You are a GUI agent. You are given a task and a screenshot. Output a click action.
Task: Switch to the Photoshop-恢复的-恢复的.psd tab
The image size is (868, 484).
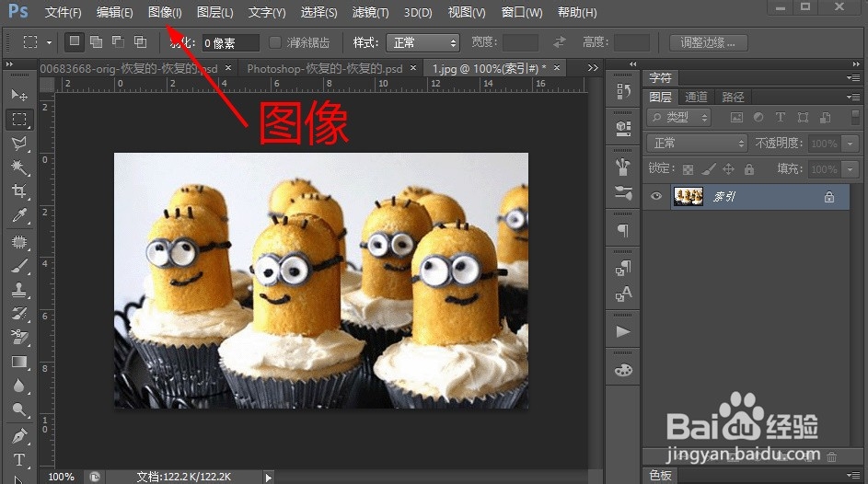pyautogui.click(x=324, y=69)
